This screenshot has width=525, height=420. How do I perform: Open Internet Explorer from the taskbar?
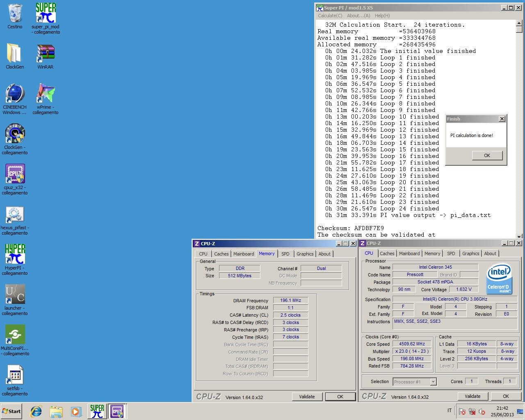point(36,411)
